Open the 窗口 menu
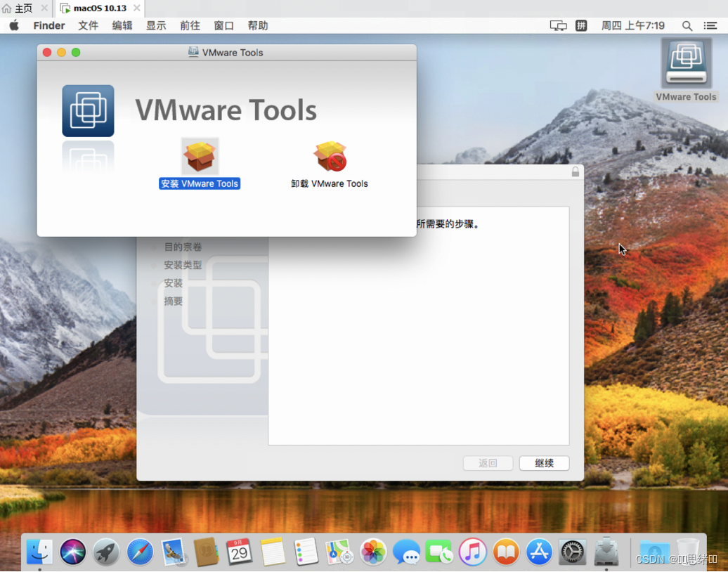Image resolution: width=728 pixels, height=572 pixels. [x=223, y=25]
